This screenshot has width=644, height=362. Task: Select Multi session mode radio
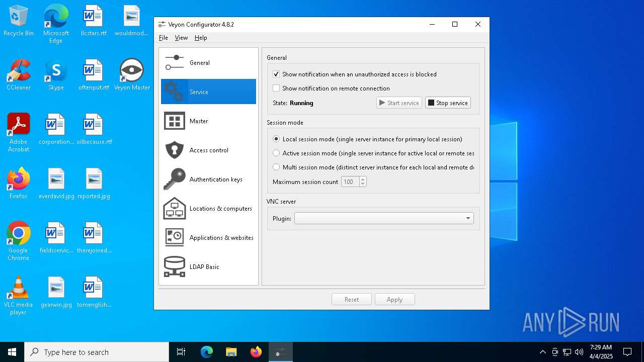coord(276,167)
